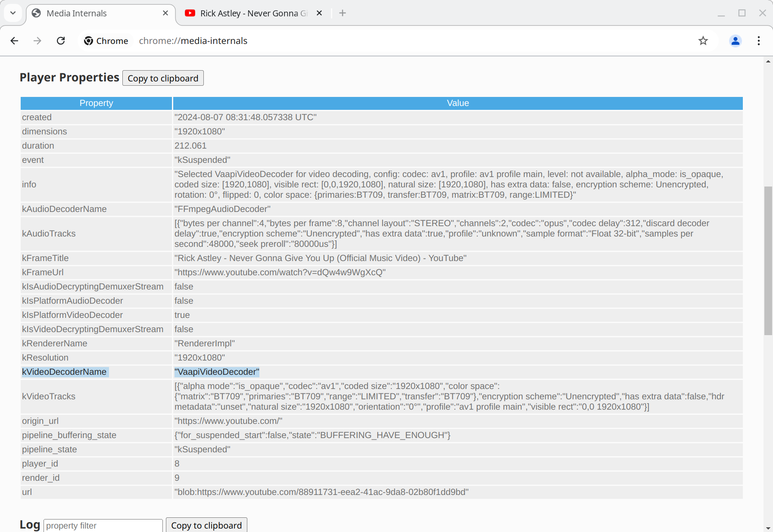Bookmark this page with the star icon
Viewport: 773px width, 532px height.
[702, 41]
